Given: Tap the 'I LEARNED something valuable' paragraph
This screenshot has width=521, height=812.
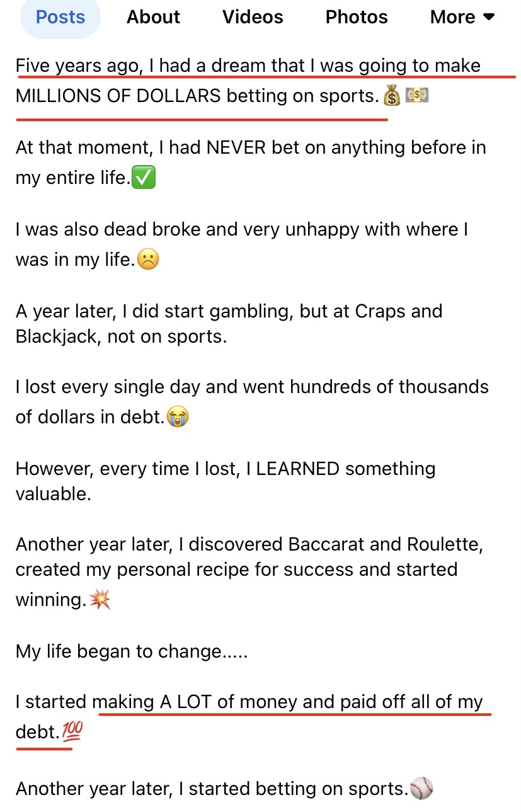Looking at the screenshot, I should point(226,481).
